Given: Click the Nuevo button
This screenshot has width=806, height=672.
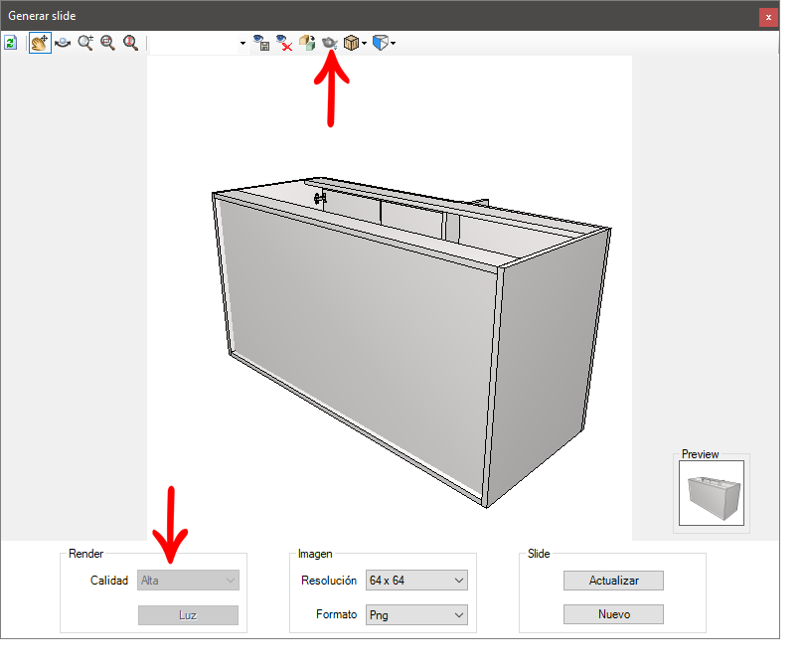Looking at the screenshot, I should pyautogui.click(x=613, y=614).
